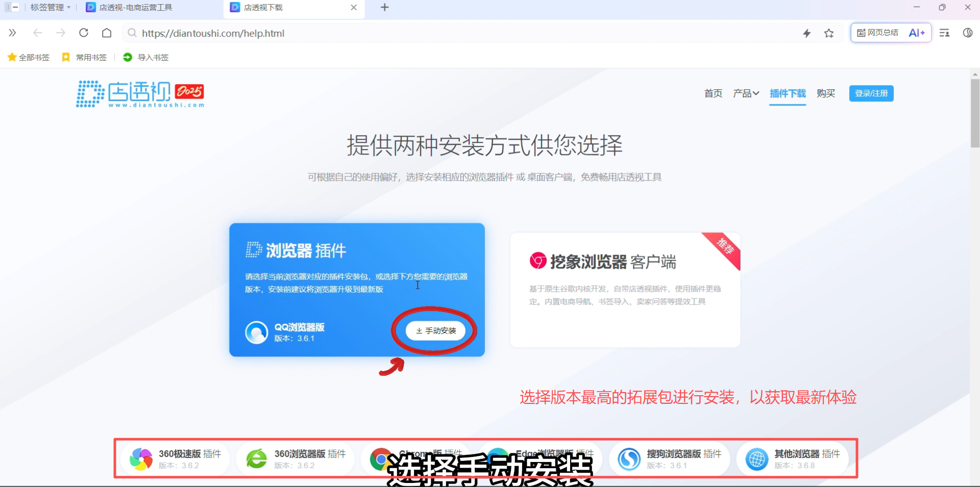This screenshot has width=980, height=487.
Task: Select the 插件下载 navigation item
Action: tap(788, 93)
